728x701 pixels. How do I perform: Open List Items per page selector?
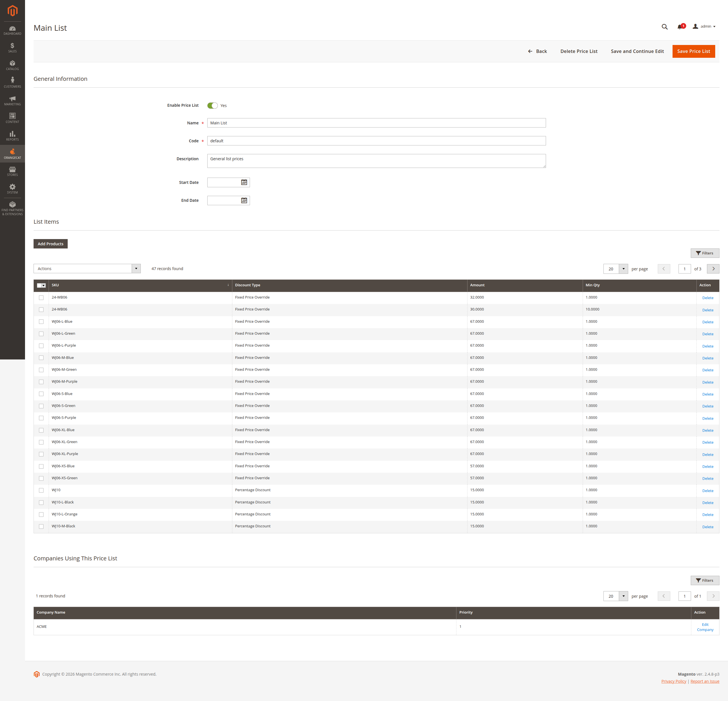pos(623,269)
